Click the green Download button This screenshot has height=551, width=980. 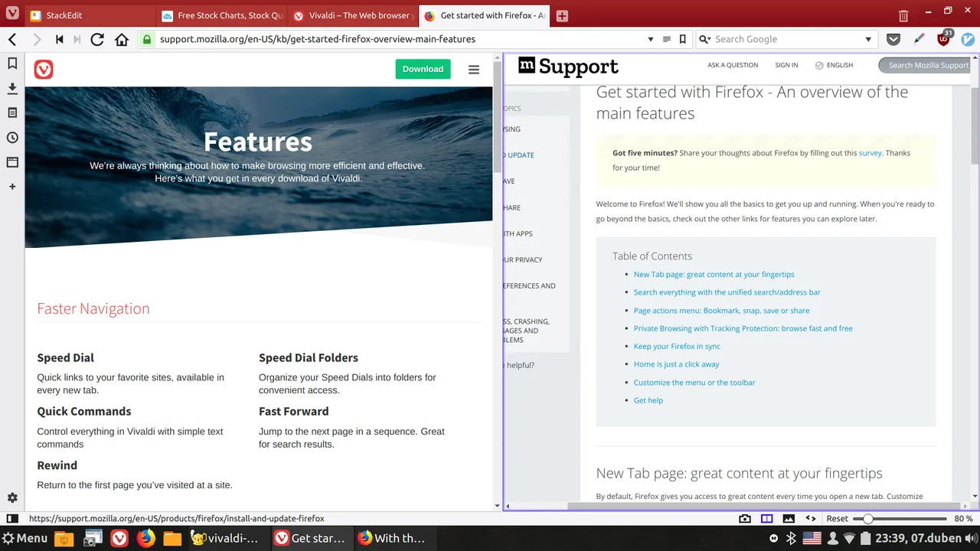tap(423, 69)
